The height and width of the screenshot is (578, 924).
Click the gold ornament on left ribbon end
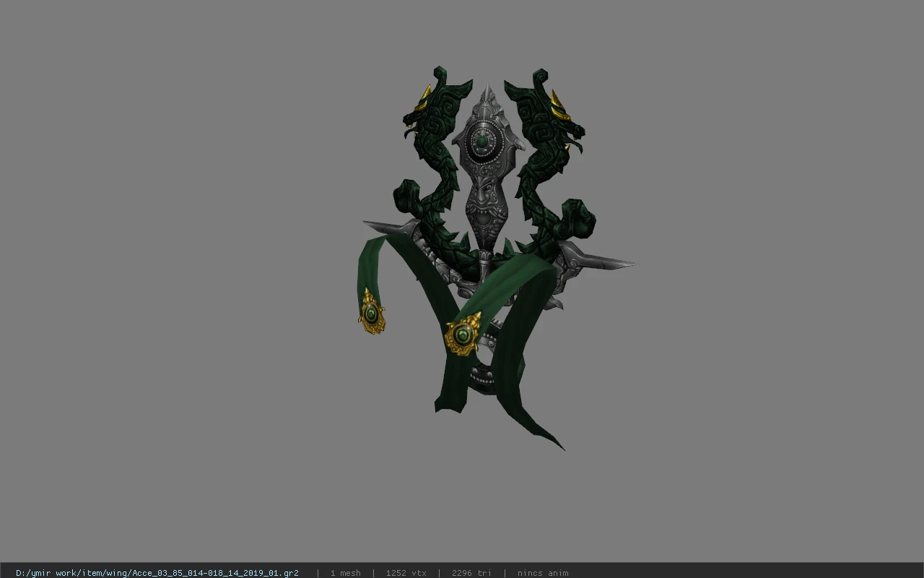click(x=371, y=312)
